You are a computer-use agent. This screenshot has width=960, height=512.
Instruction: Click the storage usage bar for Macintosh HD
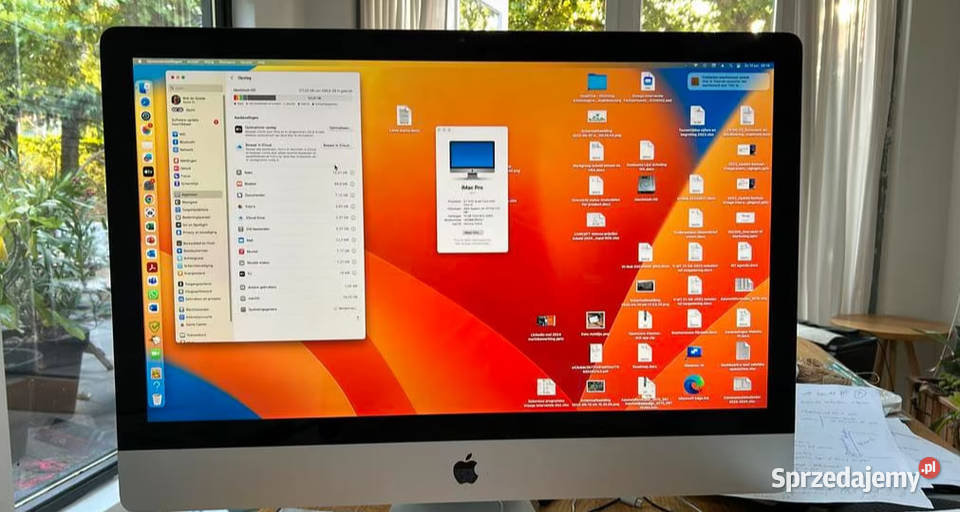[x=292, y=97]
